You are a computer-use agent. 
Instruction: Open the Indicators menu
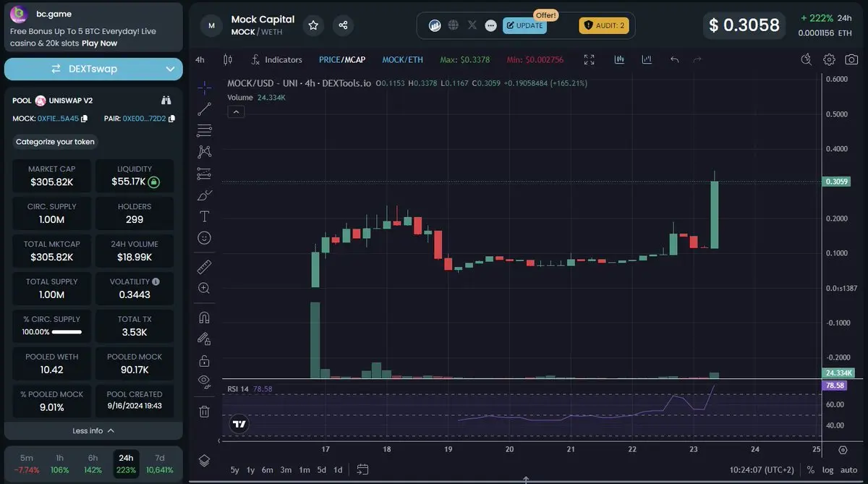pos(276,59)
